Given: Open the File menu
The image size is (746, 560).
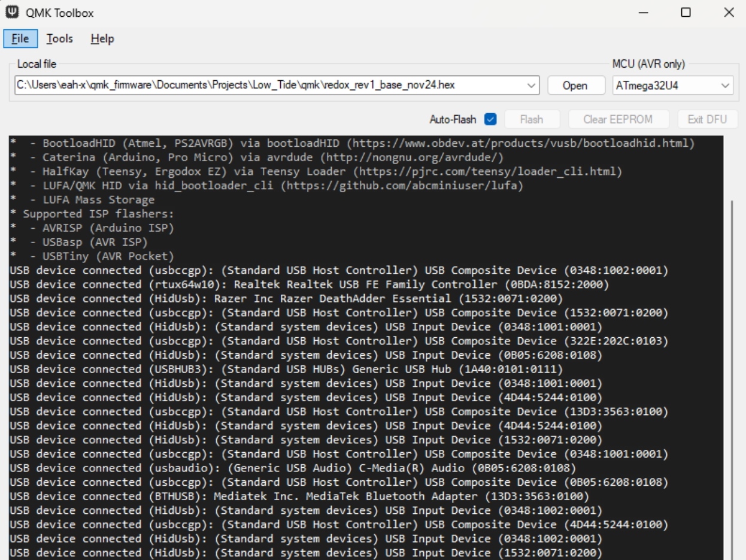Looking at the screenshot, I should click(20, 39).
